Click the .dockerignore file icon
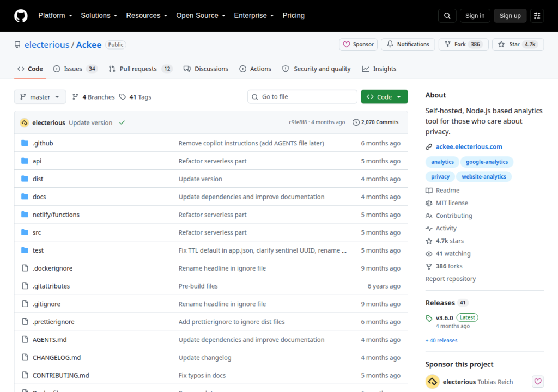This screenshot has width=558, height=392. 25,268
